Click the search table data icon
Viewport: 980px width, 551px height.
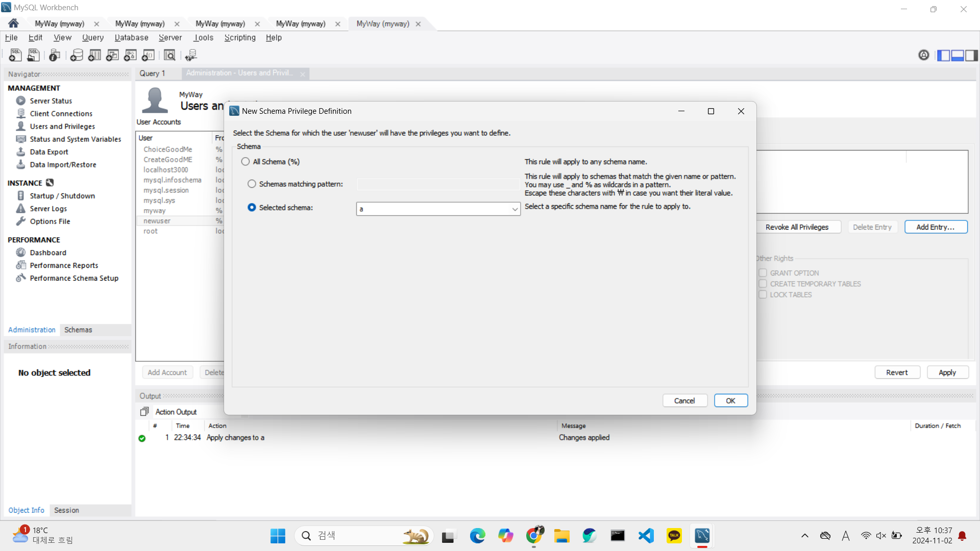pyautogui.click(x=169, y=55)
